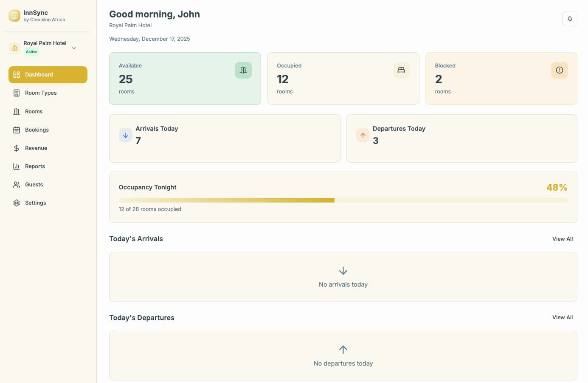Open the notifications bell icon
588x383 pixels.
[570, 19]
